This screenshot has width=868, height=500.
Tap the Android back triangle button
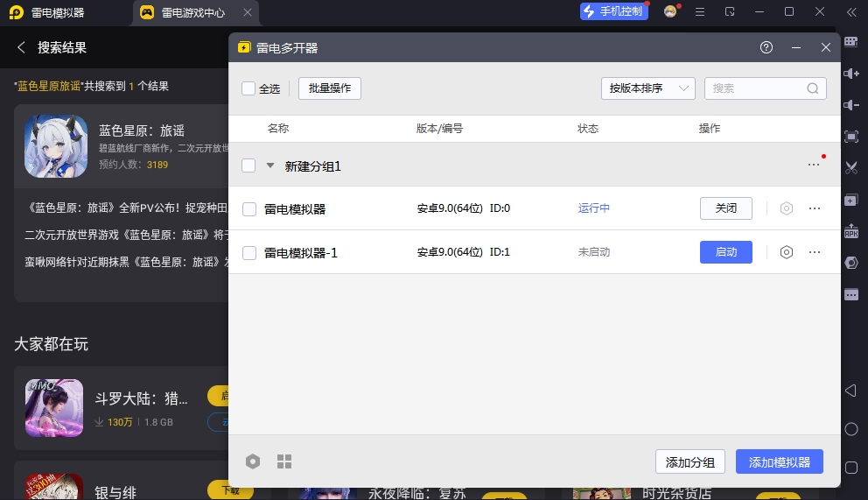(x=851, y=391)
